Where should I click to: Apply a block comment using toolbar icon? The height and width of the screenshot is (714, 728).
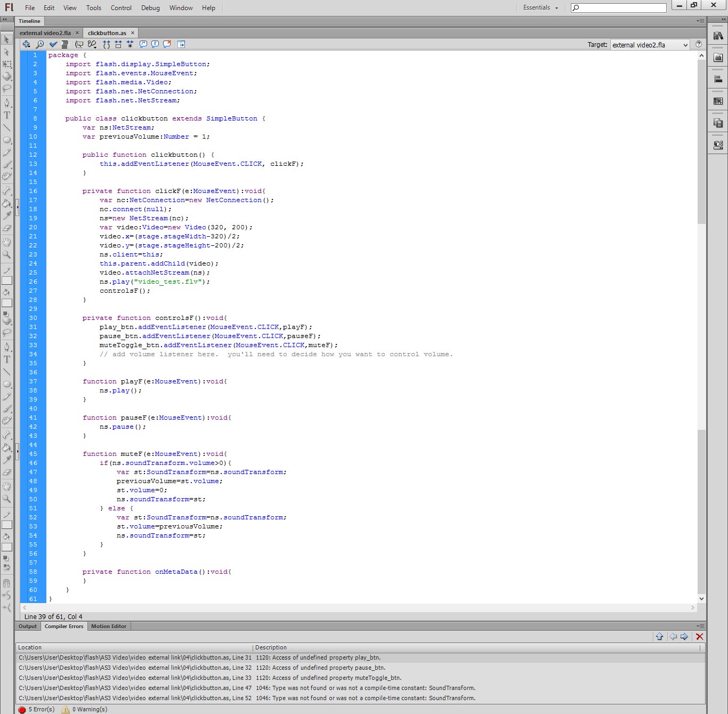[143, 44]
